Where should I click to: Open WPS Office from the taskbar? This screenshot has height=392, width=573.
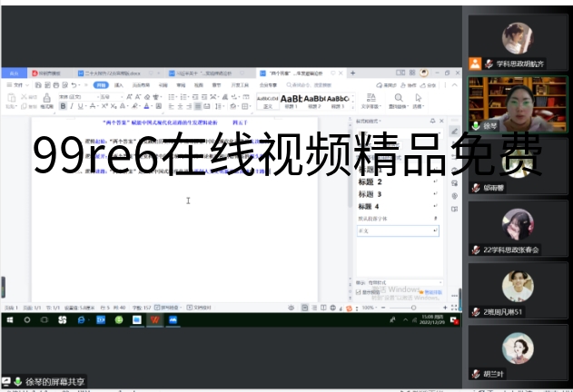(x=155, y=320)
